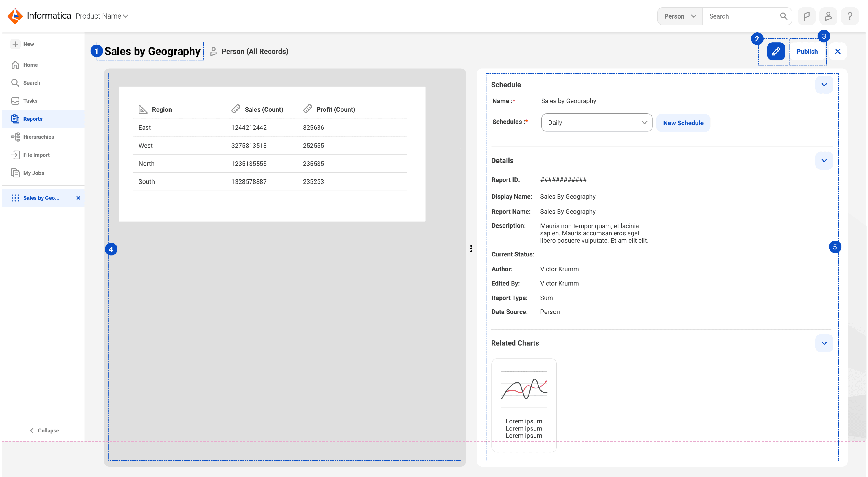Click the vertical three-dot panel handle
The height and width of the screenshot is (477, 868).
[x=471, y=249]
